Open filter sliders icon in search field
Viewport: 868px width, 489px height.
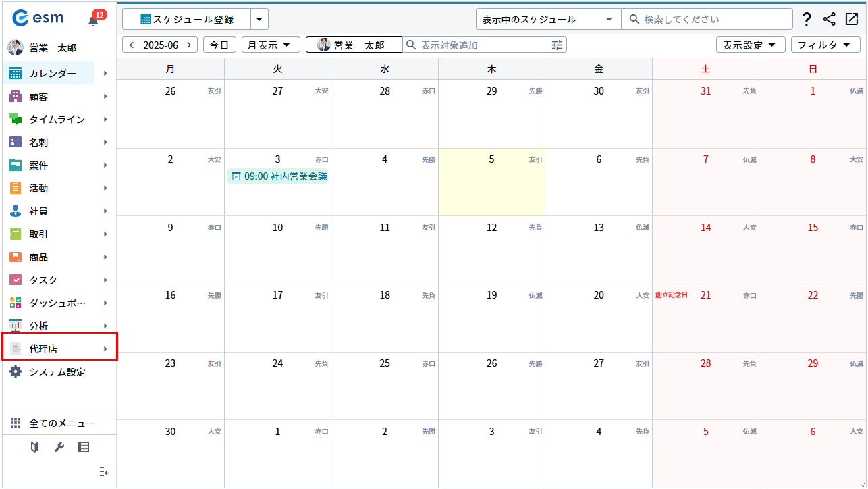tap(557, 45)
